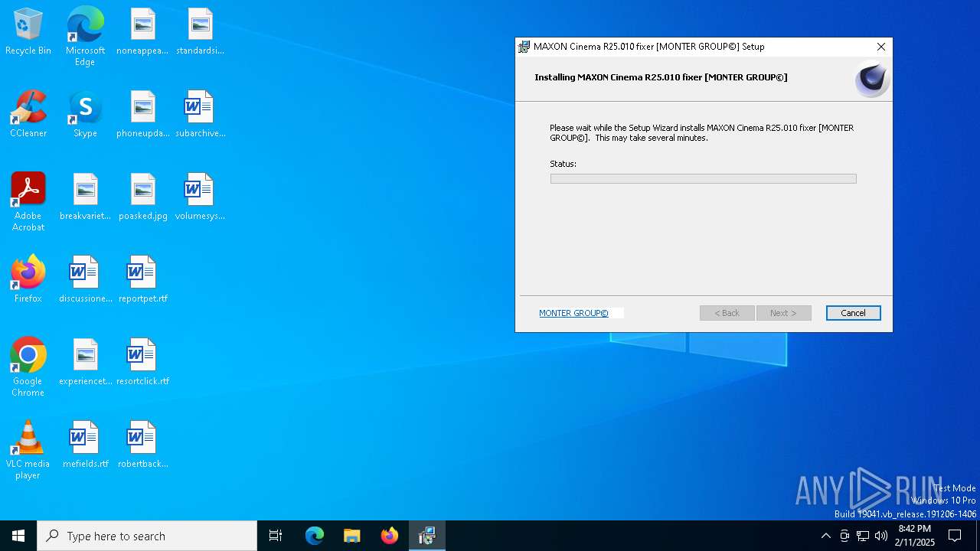
Task: Open the Windows Start menu
Action: (x=18, y=536)
